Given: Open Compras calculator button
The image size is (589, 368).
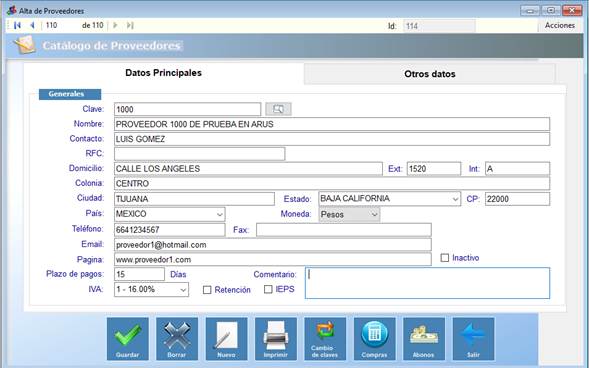Looking at the screenshot, I should pyautogui.click(x=375, y=339).
